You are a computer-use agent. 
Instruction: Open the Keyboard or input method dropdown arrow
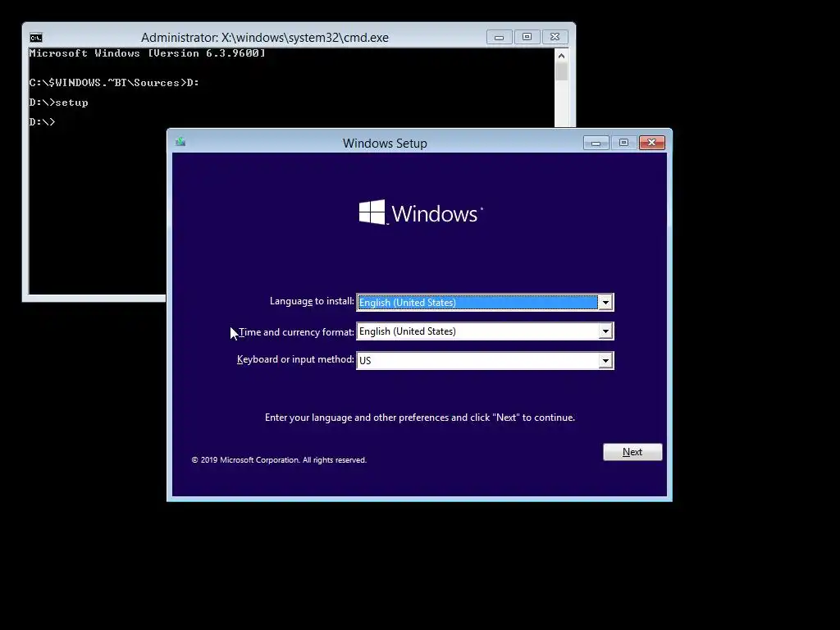point(605,361)
